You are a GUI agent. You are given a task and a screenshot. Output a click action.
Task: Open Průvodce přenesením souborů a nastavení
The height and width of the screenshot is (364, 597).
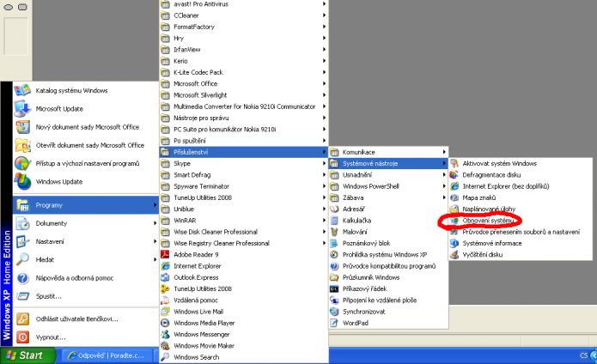(520, 232)
